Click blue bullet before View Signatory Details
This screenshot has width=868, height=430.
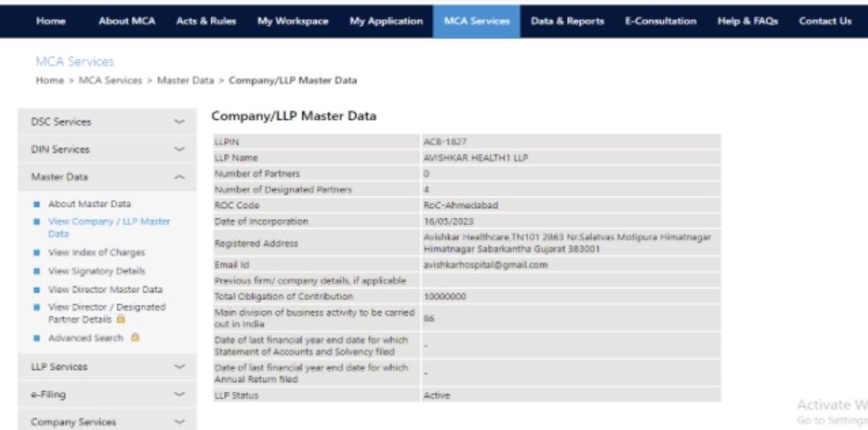tap(37, 270)
